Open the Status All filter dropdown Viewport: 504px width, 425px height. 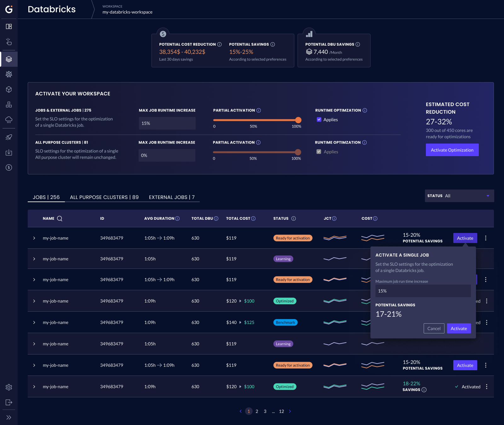pos(459,196)
